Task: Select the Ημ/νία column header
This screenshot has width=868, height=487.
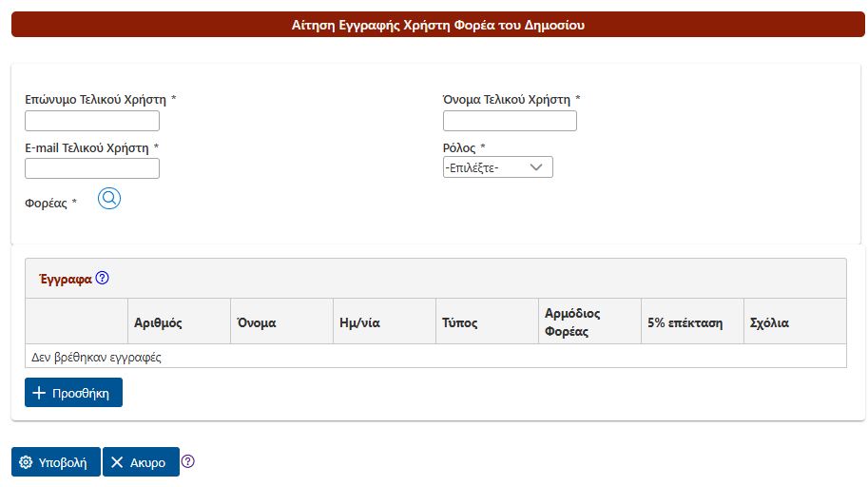Action: click(x=359, y=322)
